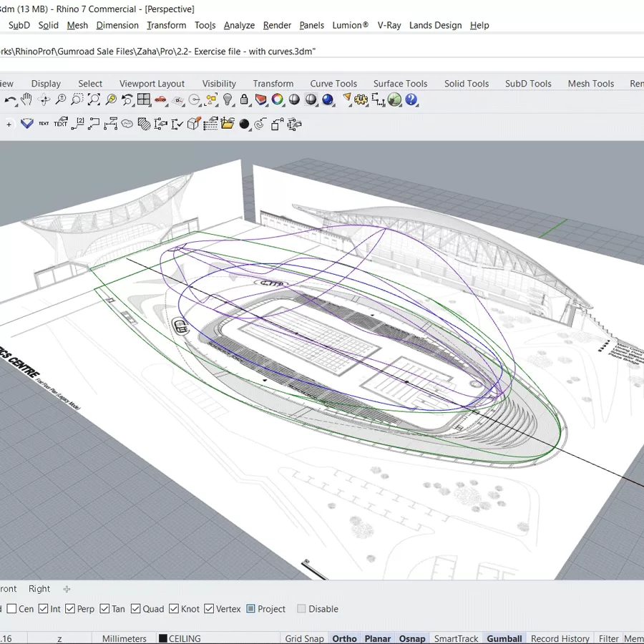Click the blue question mark Help icon
The image size is (644, 644).
(411, 99)
